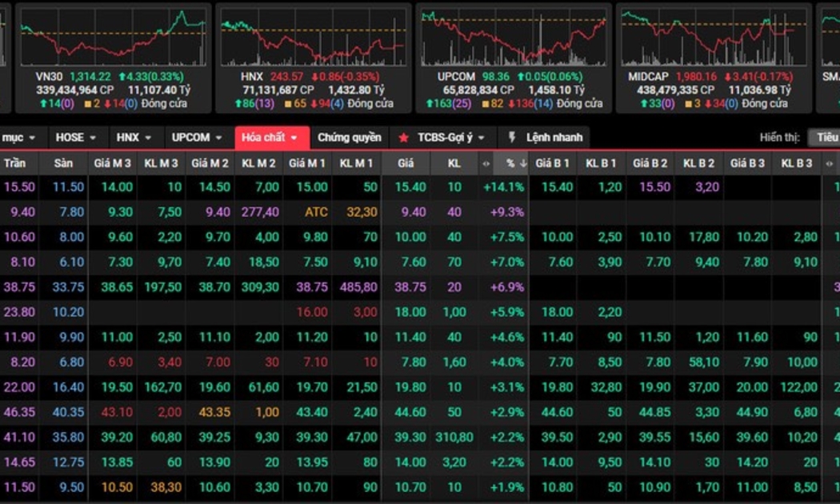The width and height of the screenshot is (840, 504).
Task: Open the VN30 index chart
Action: pyautogui.click(x=113, y=37)
